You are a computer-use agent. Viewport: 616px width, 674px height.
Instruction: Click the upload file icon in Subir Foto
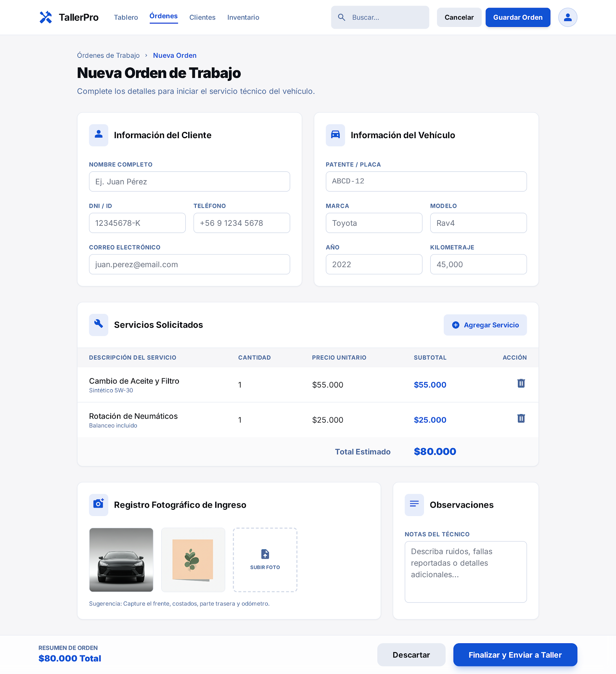pos(265,554)
